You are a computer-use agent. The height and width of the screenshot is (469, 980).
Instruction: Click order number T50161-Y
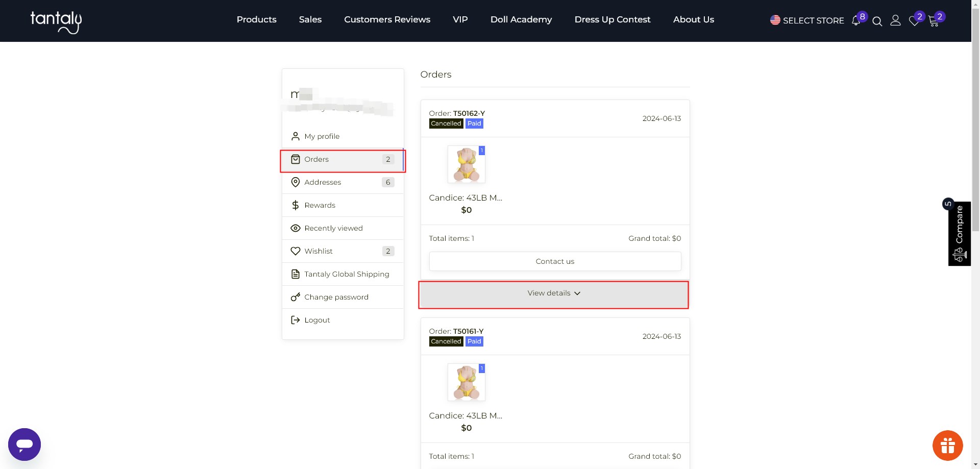tap(468, 331)
